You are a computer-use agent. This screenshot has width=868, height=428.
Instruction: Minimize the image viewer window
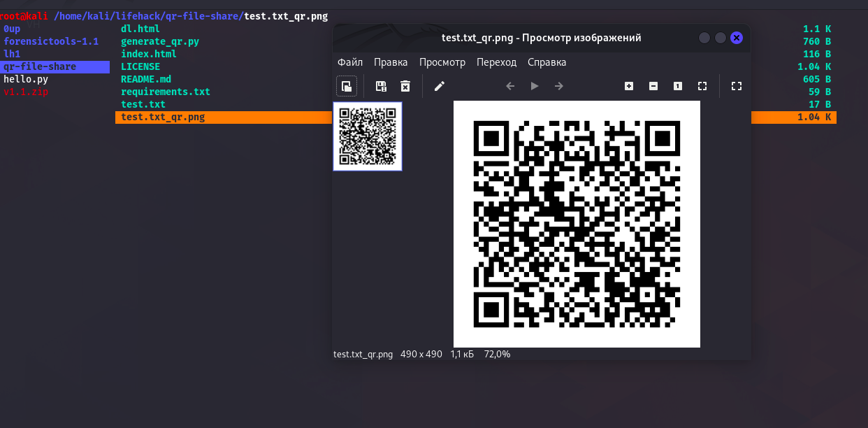(x=704, y=38)
